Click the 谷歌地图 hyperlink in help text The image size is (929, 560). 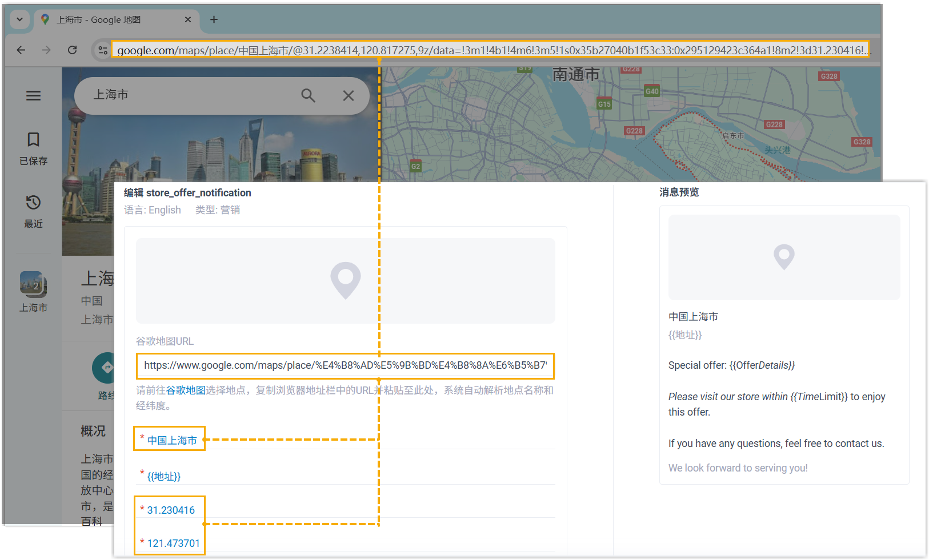tap(186, 390)
